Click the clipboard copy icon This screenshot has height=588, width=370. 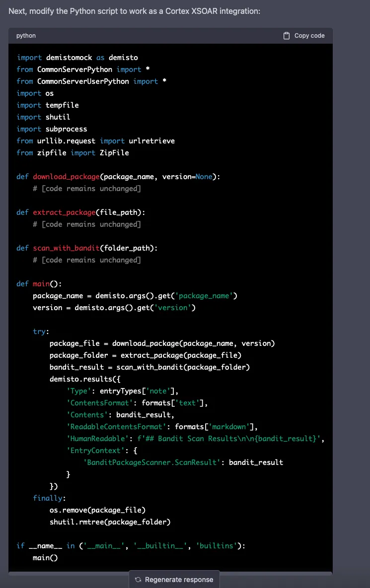pyautogui.click(x=287, y=36)
